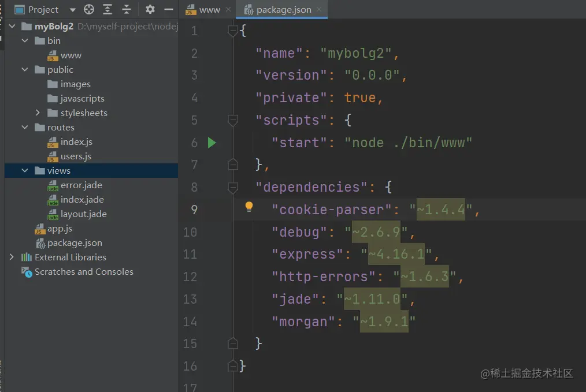Click fold end marker at line 7
This screenshot has height=392, width=586.
233,165
